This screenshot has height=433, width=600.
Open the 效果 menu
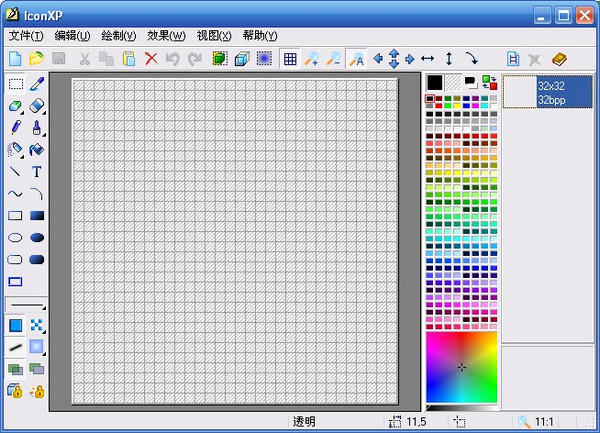point(166,35)
